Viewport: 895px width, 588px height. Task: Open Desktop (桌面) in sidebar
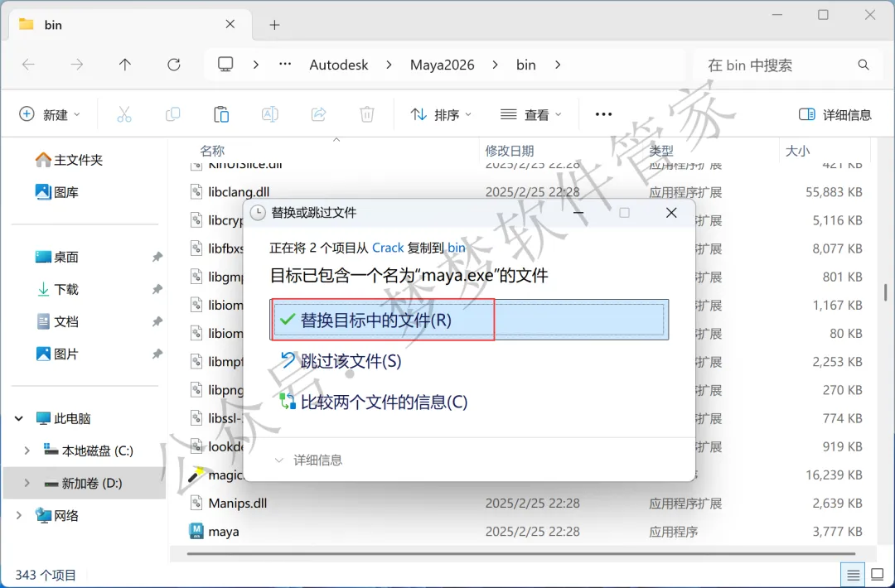[56, 258]
